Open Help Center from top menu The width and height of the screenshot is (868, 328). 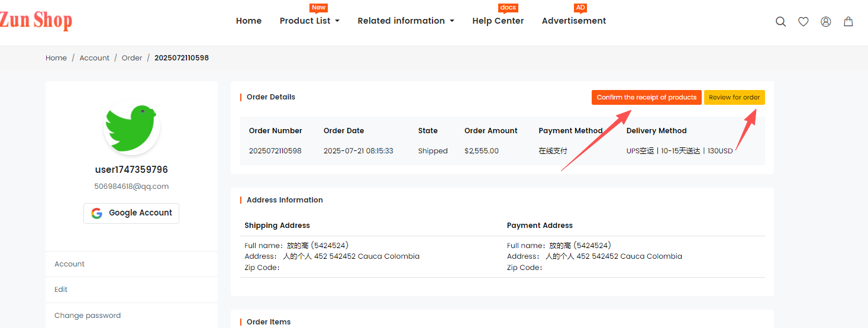(x=498, y=21)
